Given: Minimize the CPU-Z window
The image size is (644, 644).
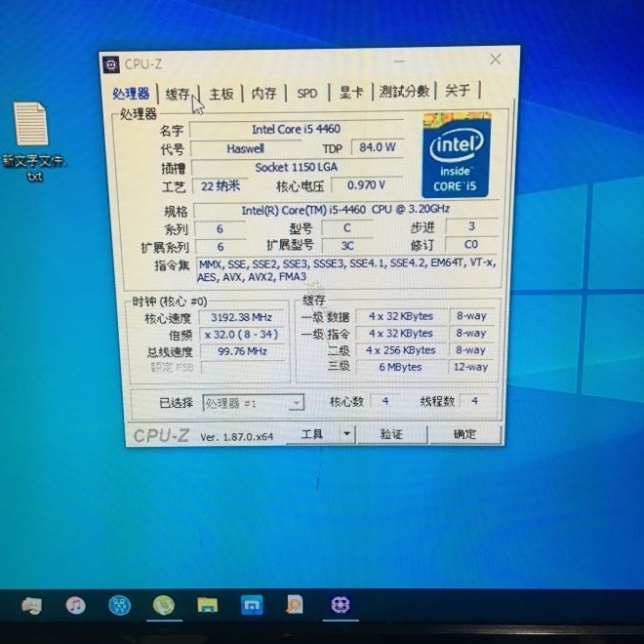Looking at the screenshot, I should [399, 61].
